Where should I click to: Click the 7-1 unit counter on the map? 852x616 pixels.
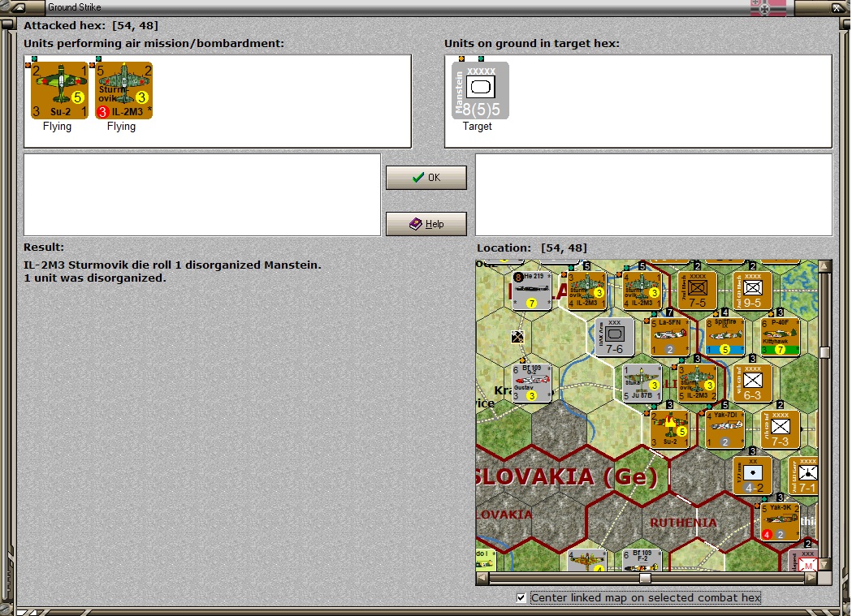[x=803, y=476]
